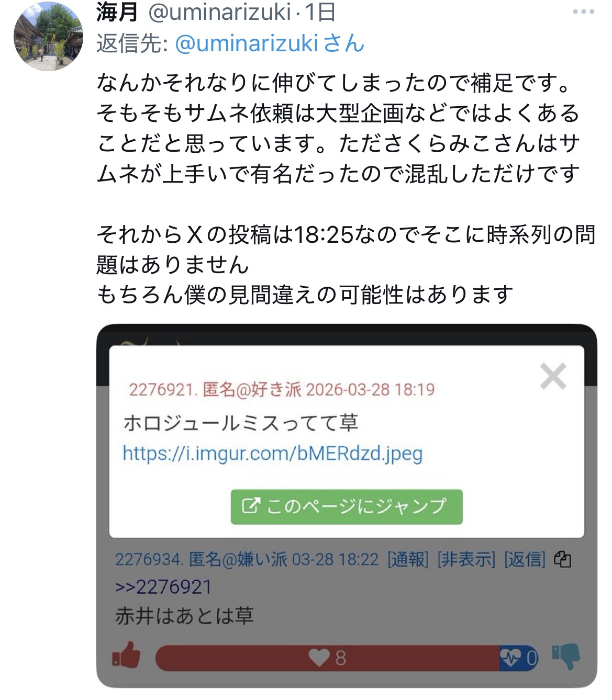The image size is (612, 700).
Task: Open the tweet's three-dot more menu
Action: click(583, 12)
